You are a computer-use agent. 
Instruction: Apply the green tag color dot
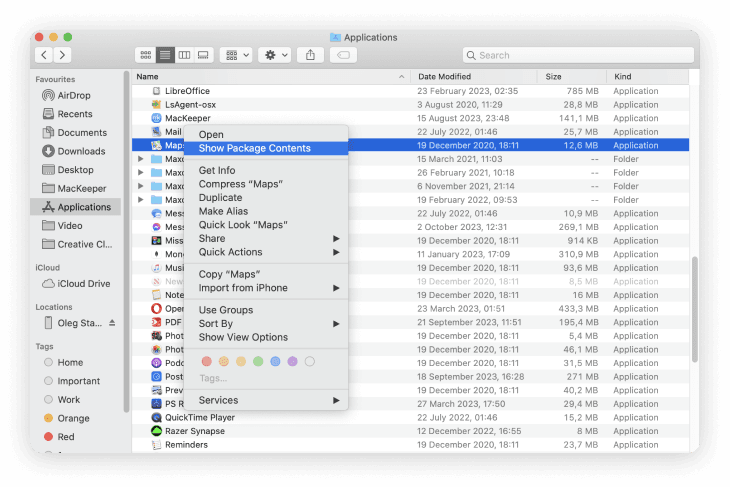(x=258, y=361)
